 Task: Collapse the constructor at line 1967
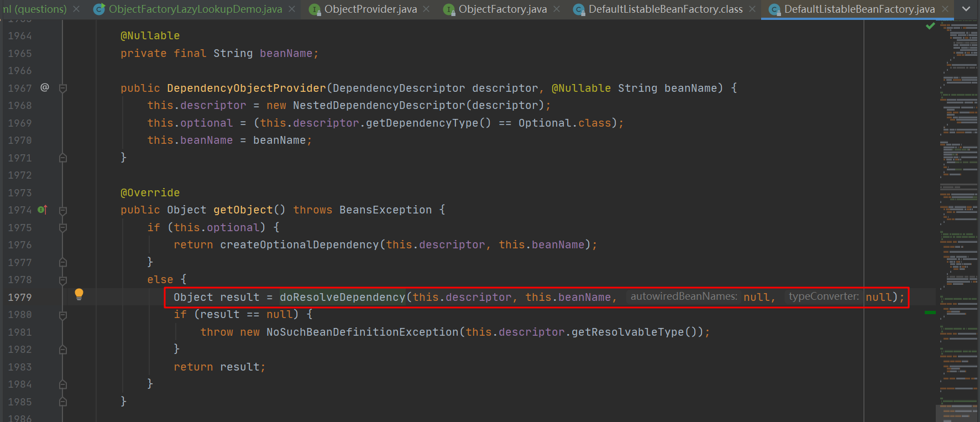63,88
